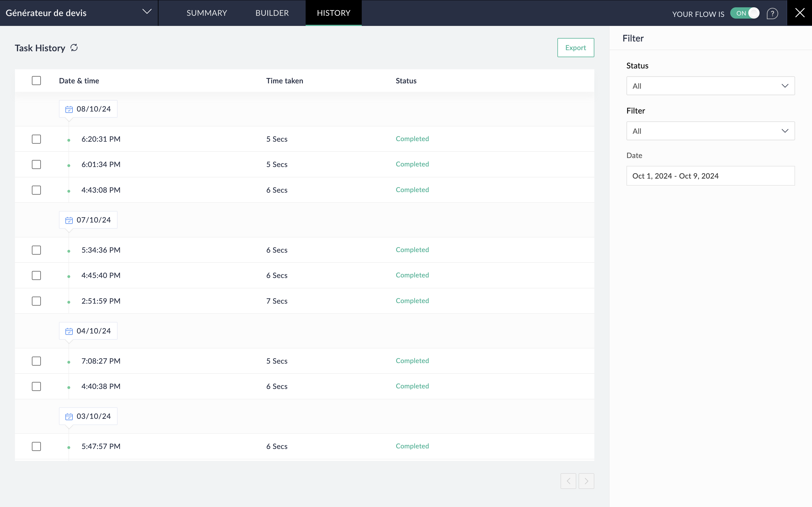Switch to the BUILDER tab
812x507 pixels.
(272, 13)
